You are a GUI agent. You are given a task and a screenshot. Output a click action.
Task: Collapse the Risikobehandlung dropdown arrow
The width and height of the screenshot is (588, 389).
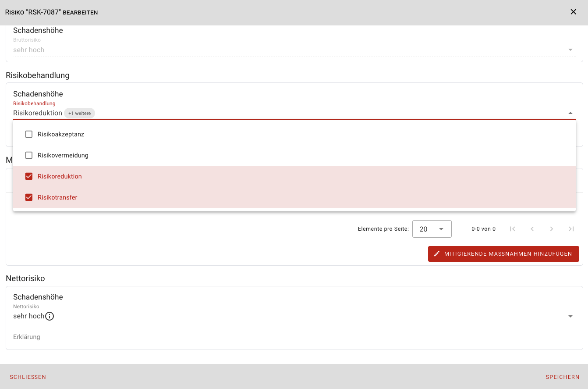coord(570,113)
